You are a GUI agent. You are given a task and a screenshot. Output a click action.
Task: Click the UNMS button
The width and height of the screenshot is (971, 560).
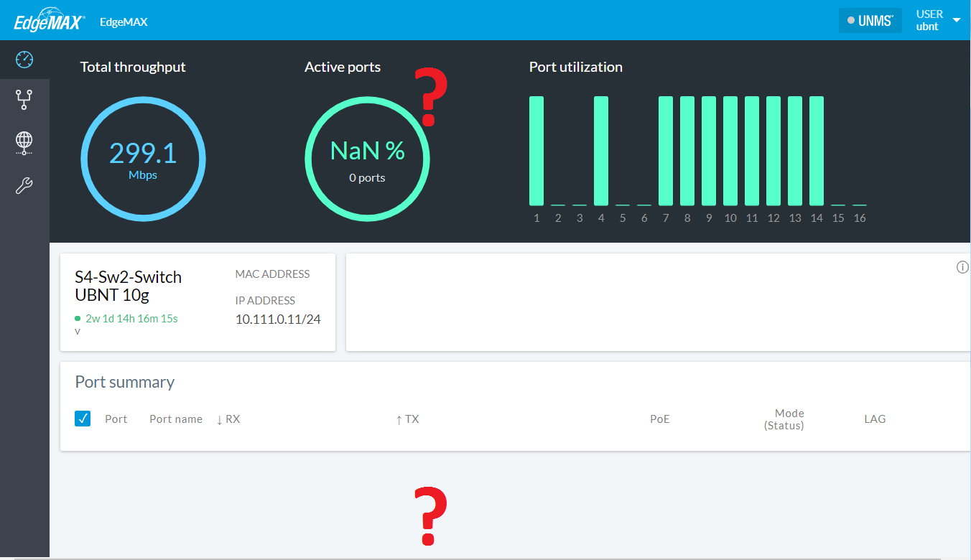click(870, 21)
